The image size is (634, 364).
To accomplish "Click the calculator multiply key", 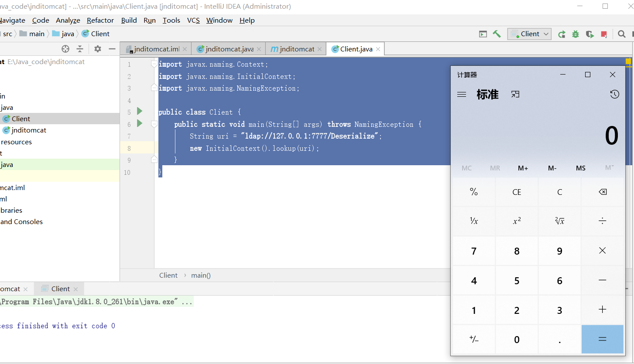I will pos(602,251).
